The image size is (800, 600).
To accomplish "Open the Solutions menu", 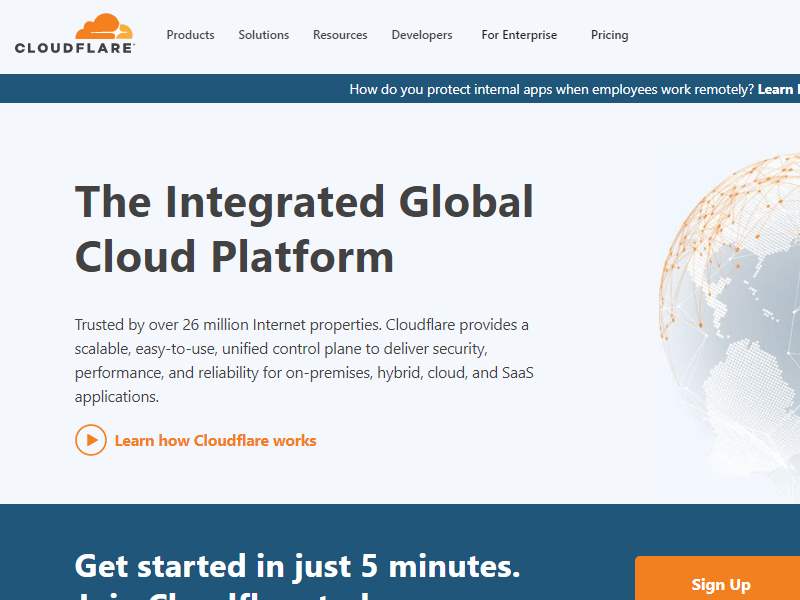I will click(264, 35).
